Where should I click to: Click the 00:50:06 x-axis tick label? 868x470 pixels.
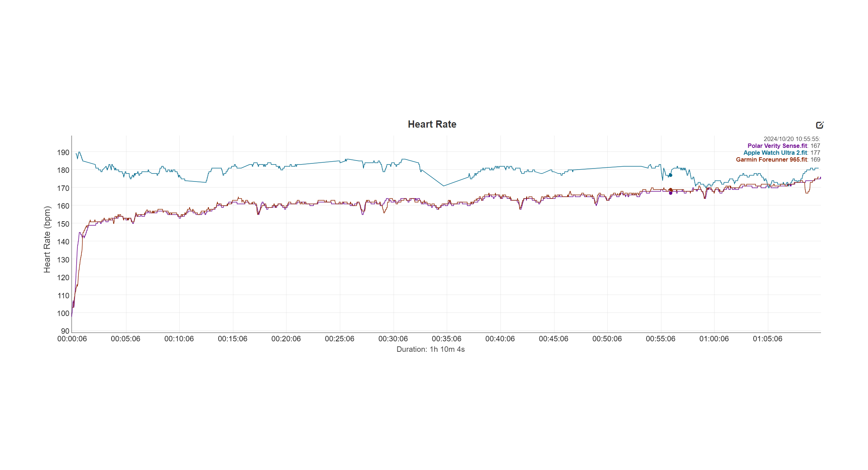(607, 339)
